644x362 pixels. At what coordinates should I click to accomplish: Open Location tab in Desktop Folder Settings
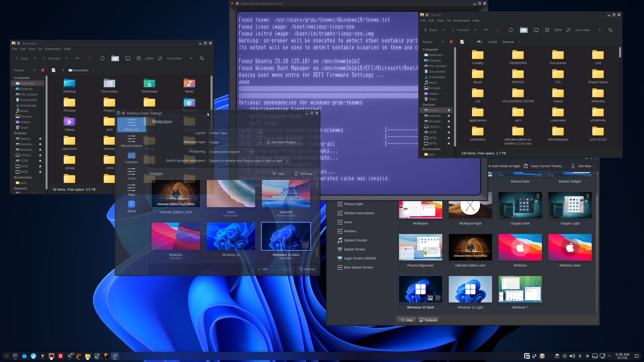tap(131, 158)
